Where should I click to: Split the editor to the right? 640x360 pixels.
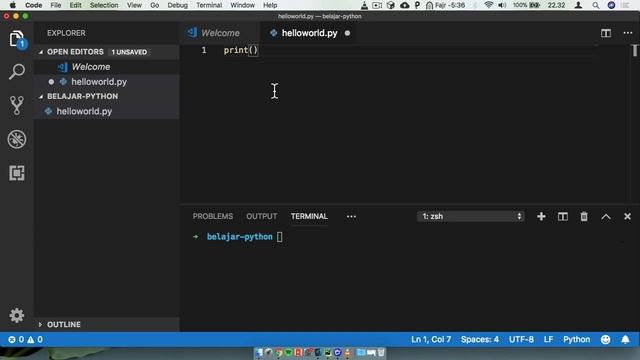pyautogui.click(x=606, y=33)
